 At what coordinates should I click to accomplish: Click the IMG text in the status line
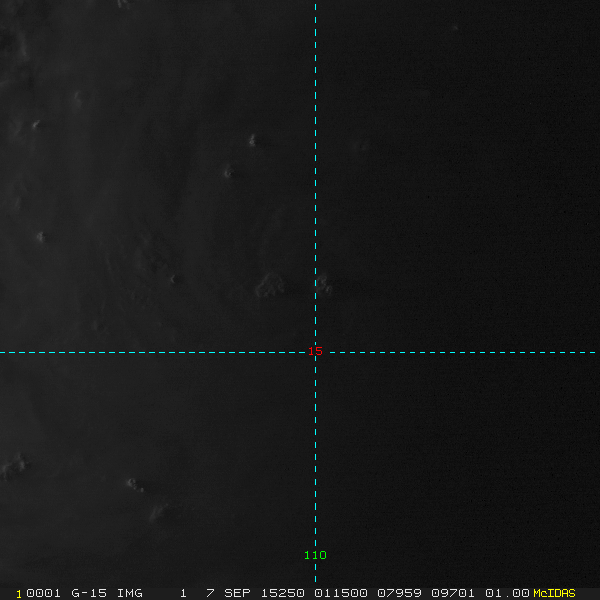(129, 593)
